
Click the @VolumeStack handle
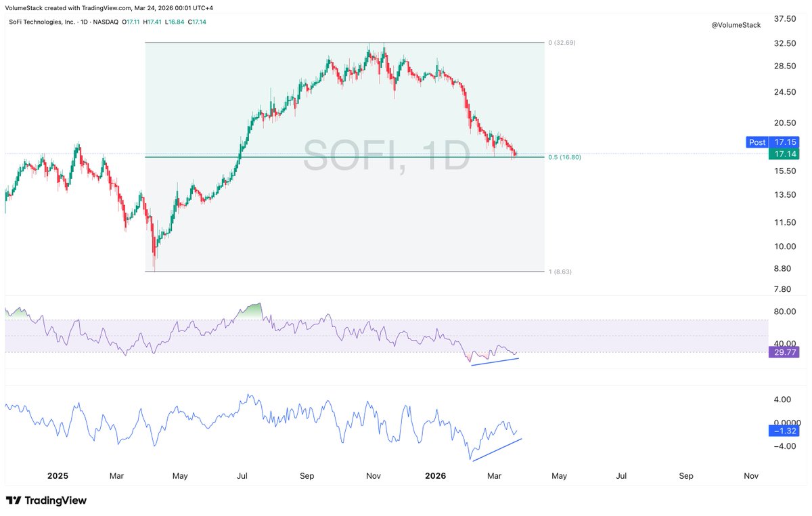tap(736, 25)
